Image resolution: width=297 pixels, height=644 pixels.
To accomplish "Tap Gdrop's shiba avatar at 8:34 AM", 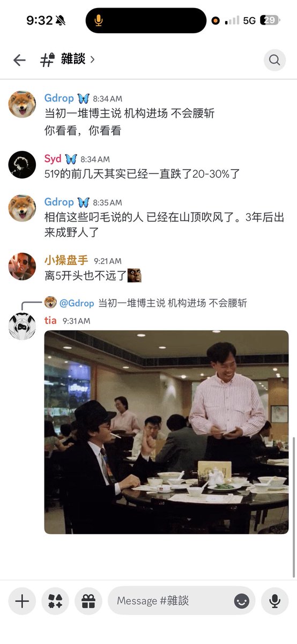I will click(x=22, y=104).
